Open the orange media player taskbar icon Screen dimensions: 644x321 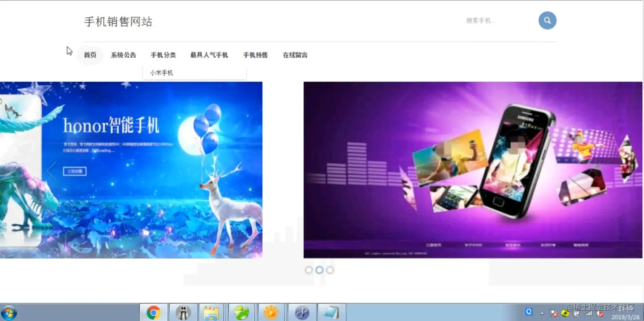click(x=271, y=313)
